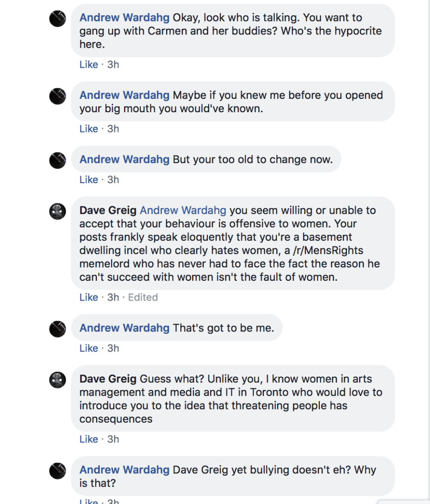Click the avatar next to the bottom 'yet bullying' comment
This screenshot has width=430, height=504.
coord(57,471)
